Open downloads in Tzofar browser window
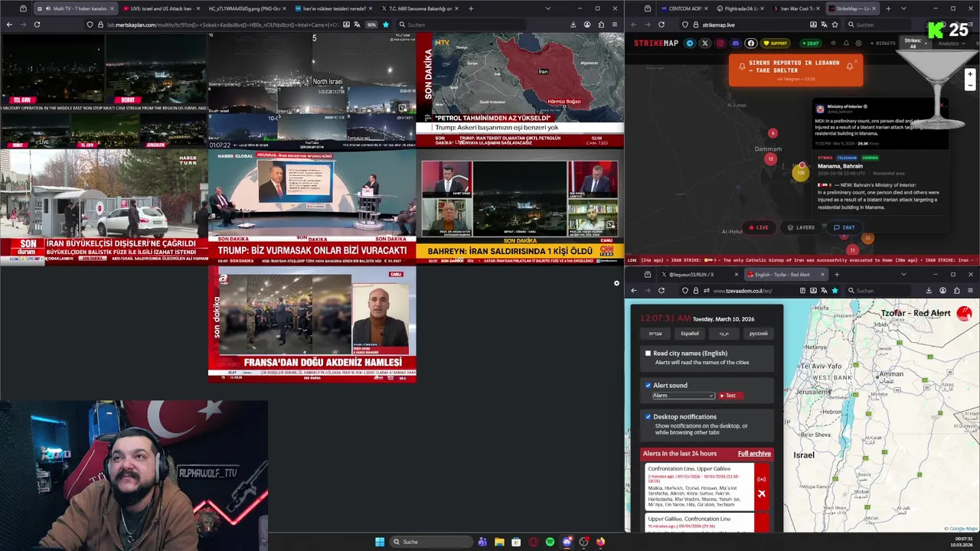 929,291
